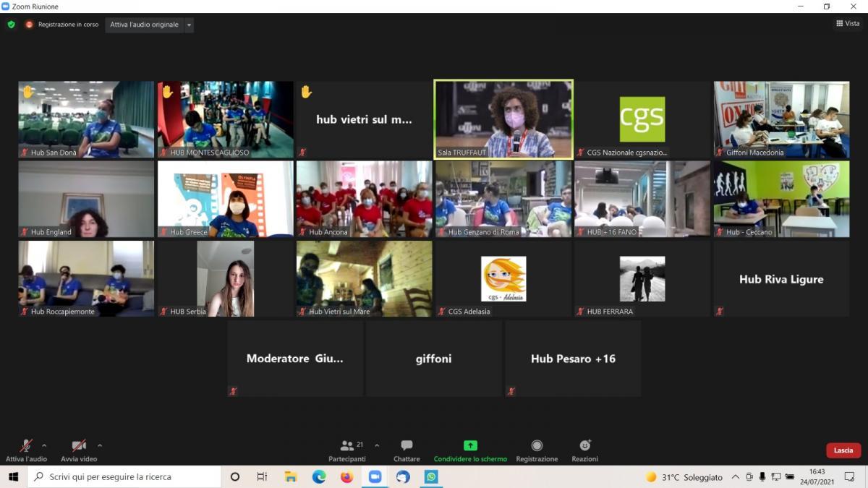Click the 'Registrazione in corso' status text

[x=69, y=25]
